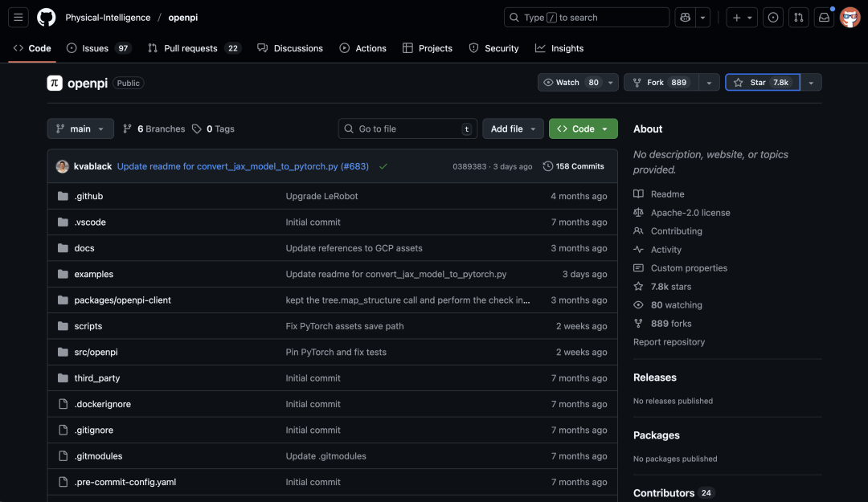Focus the Type / to search field

pyautogui.click(x=587, y=18)
